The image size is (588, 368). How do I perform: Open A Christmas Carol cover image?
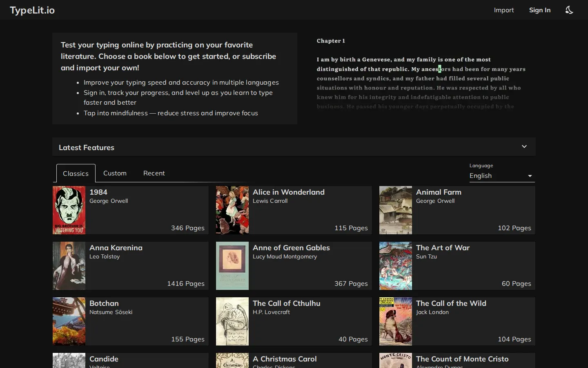[x=232, y=360]
